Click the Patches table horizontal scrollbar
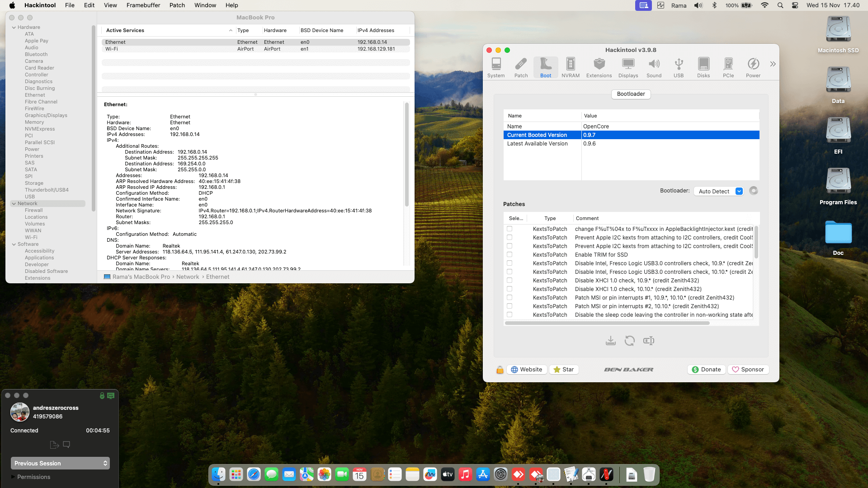The image size is (868, 488). pos(607,323)
